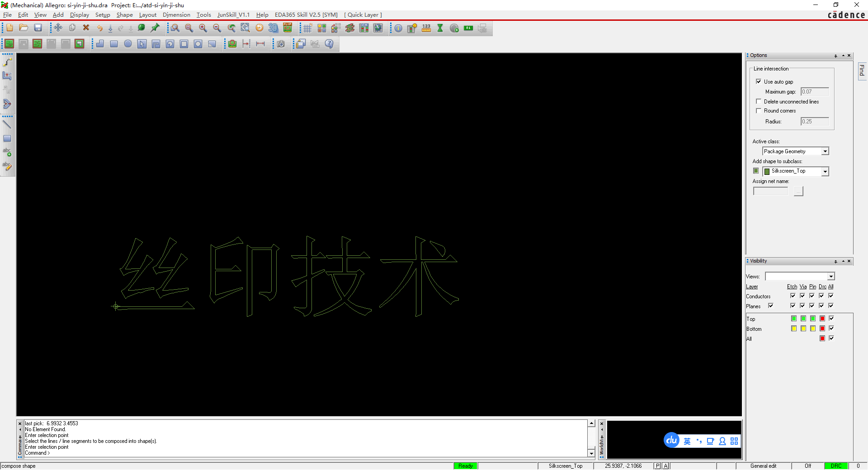The height and width of the screenshot is (470, 868).
Task: Click the All row red Drc color swatch
Action: [x=822, y=338]
